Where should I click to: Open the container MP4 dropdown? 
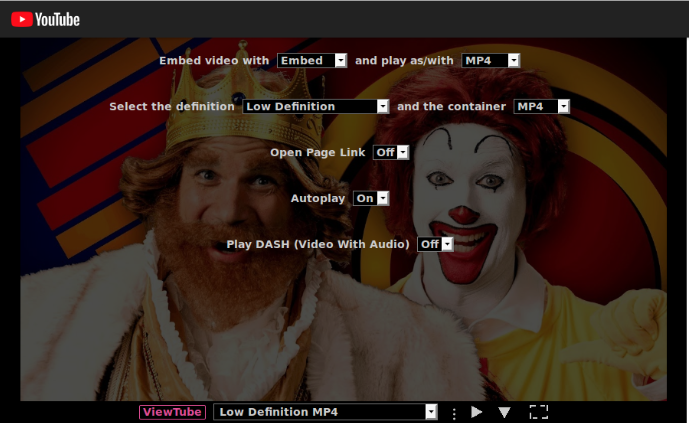[541, 106]
